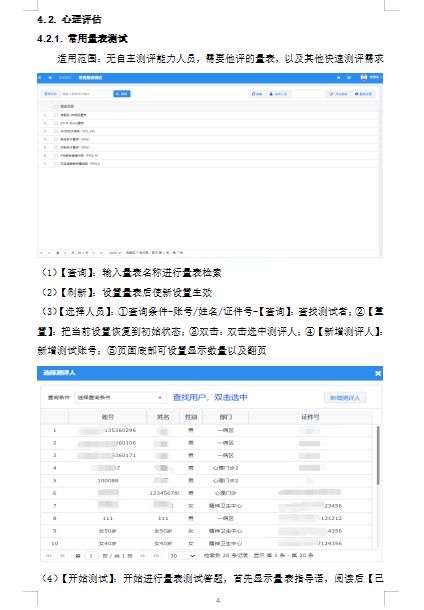Click the scale name search input field
The image size is (424, 610).
(86, 94)
